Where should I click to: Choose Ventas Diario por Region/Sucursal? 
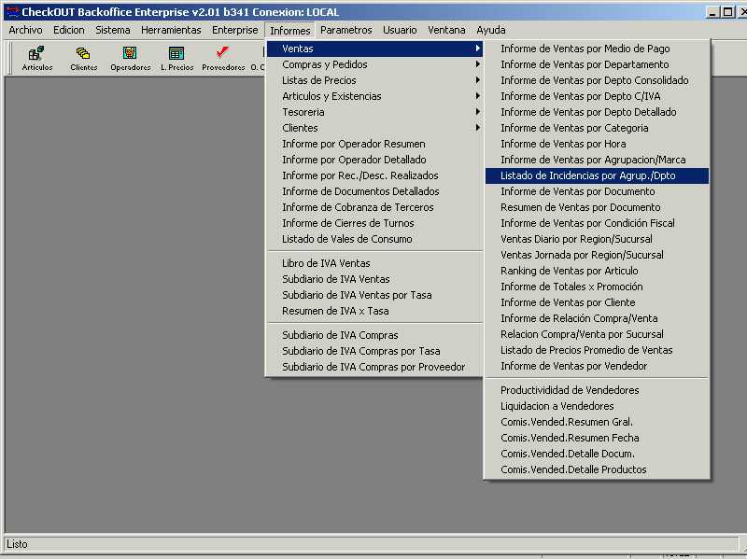pyautogui.click(x=597, y=239)
